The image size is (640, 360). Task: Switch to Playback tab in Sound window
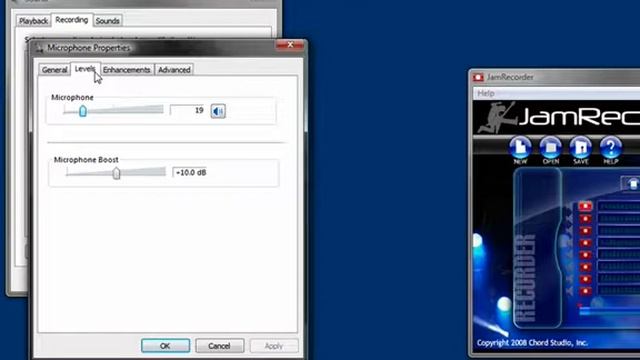pos(33,21)
